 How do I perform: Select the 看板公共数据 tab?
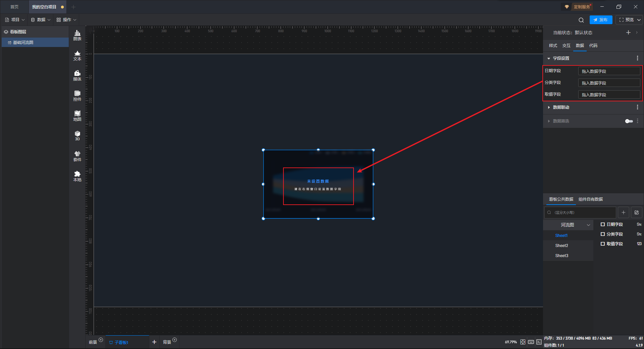pos(561,199)
